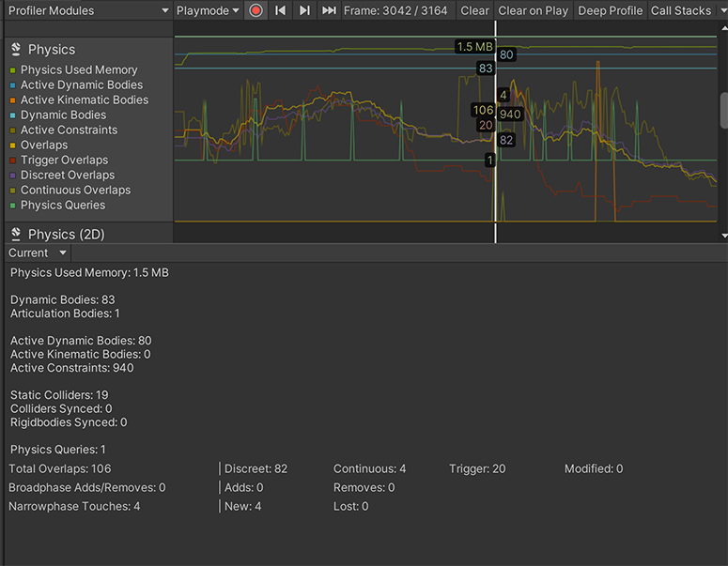The image size is (728, 566).
Task: Click 'Physics Used Memory: 1.5 MB' detail text
Action: tap(89, 272)
